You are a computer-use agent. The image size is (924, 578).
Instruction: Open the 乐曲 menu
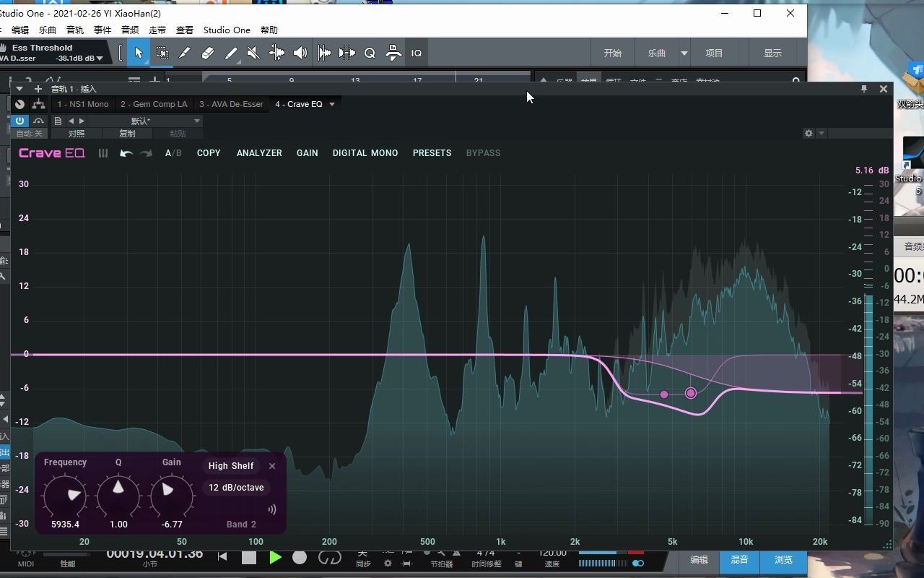[x=48, y=30]
